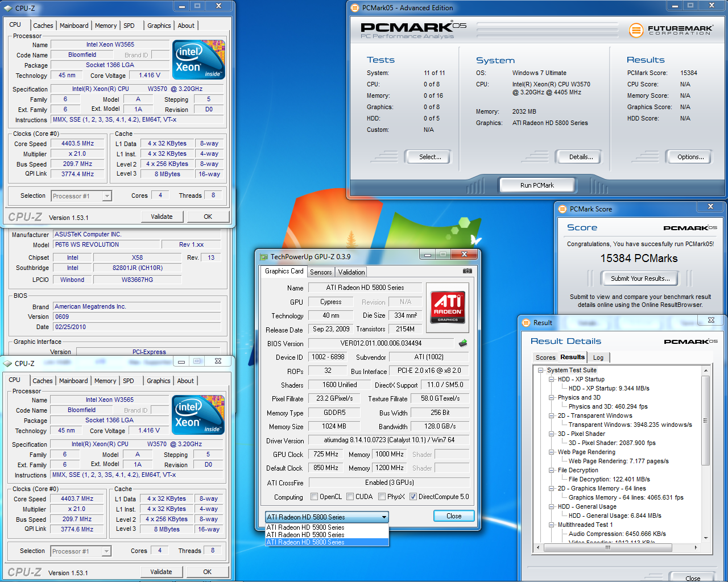The image size is (728, 582).
Task: Click the ATI Radeon Graphics logo in GPU-Z
Action: (x=448, y=307)
